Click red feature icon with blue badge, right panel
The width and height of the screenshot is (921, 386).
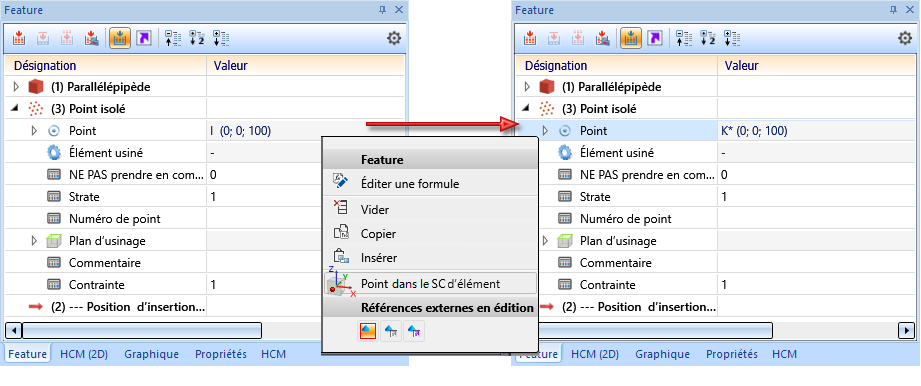tap(602, 39)
